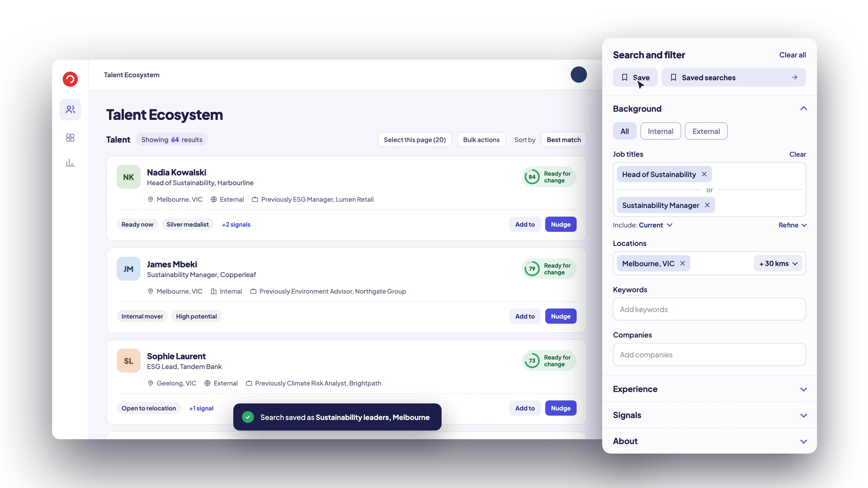Image resolution: width=868 pixels, height=488 pixels.
Task: Click James Mbeki's JM avatar
Action: [128, 269]
